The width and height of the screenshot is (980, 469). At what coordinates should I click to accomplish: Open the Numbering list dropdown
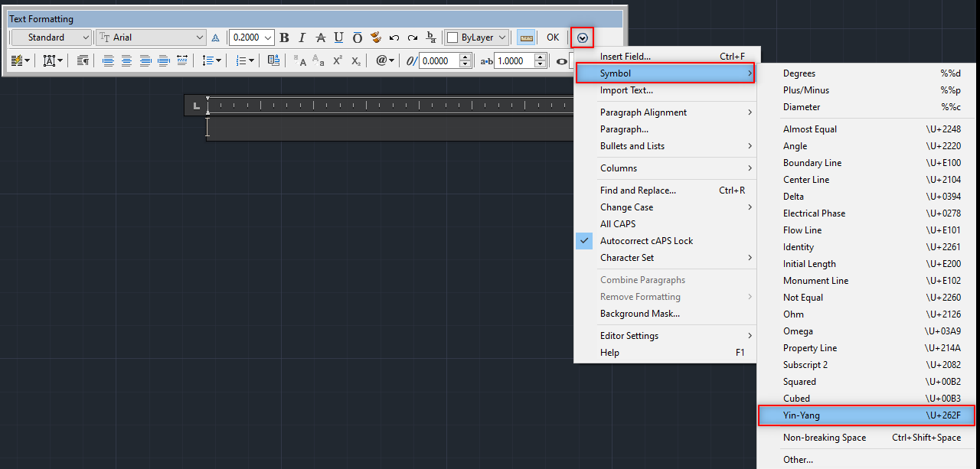pyautogui.click(x=245, y=60)
